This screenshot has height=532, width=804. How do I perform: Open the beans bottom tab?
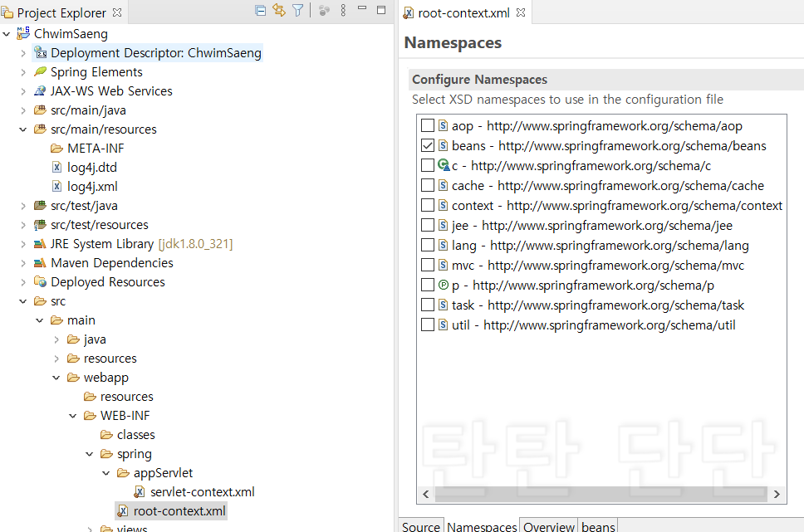click(x=598, y=526)
